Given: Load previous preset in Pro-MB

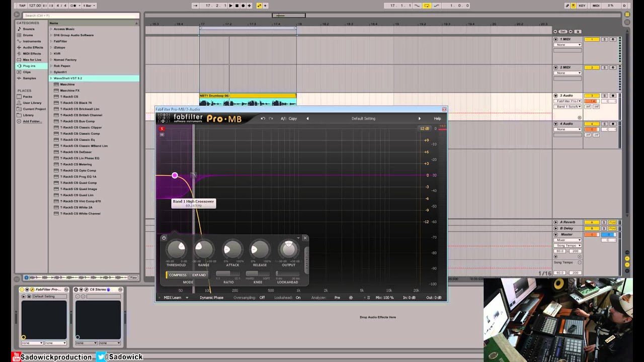Looking at the screenshot, I should (x=307, y=119).
